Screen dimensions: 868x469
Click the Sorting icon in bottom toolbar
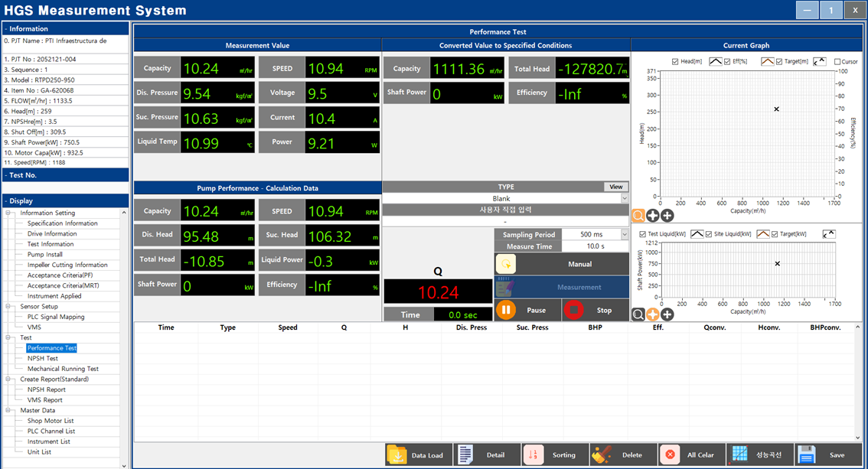[534, 454]
